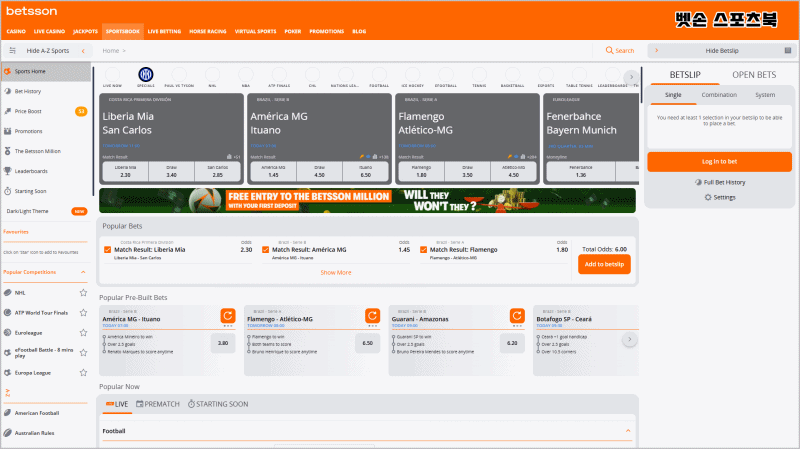Advance the sports carousel with right arrow
The height and width of the screenshot is (449, 800).
[631, 77]
